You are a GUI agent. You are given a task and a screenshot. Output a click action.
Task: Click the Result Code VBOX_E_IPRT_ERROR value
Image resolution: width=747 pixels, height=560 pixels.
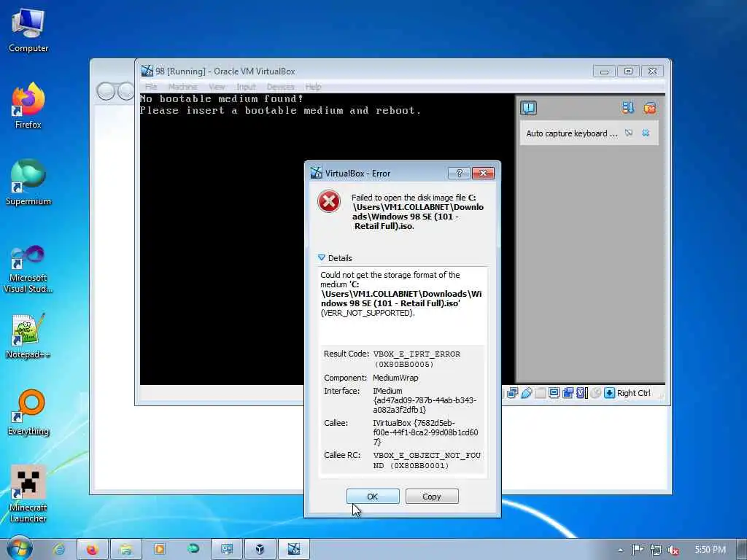417,359
